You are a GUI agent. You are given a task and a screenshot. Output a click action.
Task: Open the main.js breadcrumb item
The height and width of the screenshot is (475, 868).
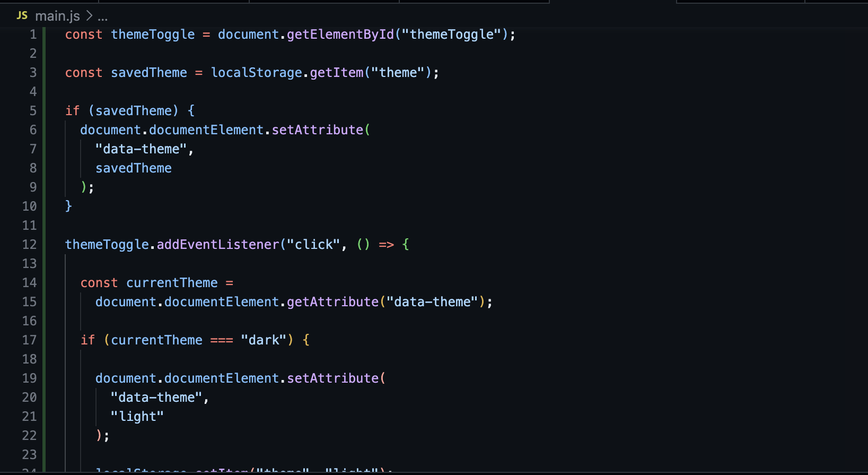pyautogui.click(x=57, y=16)
